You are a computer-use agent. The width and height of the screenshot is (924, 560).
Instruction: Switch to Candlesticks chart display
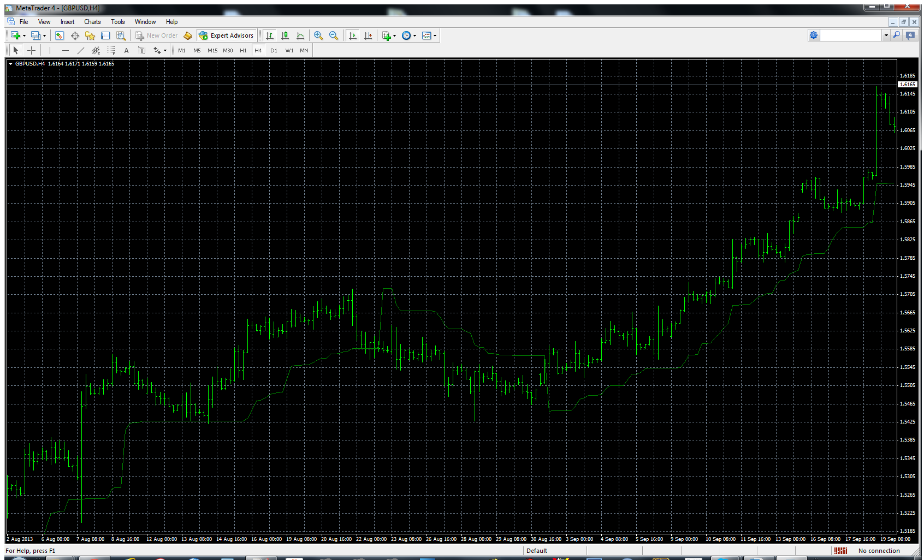[x=285, y=35]
